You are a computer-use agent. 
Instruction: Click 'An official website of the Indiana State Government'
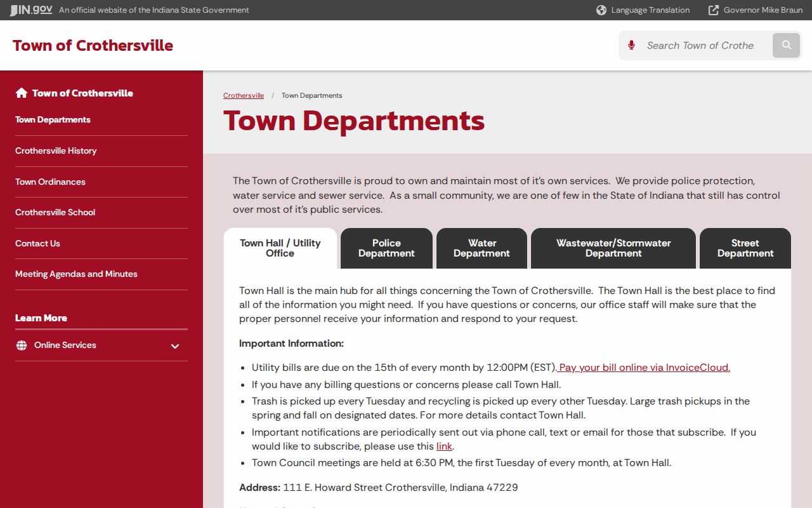click(154, 10)
